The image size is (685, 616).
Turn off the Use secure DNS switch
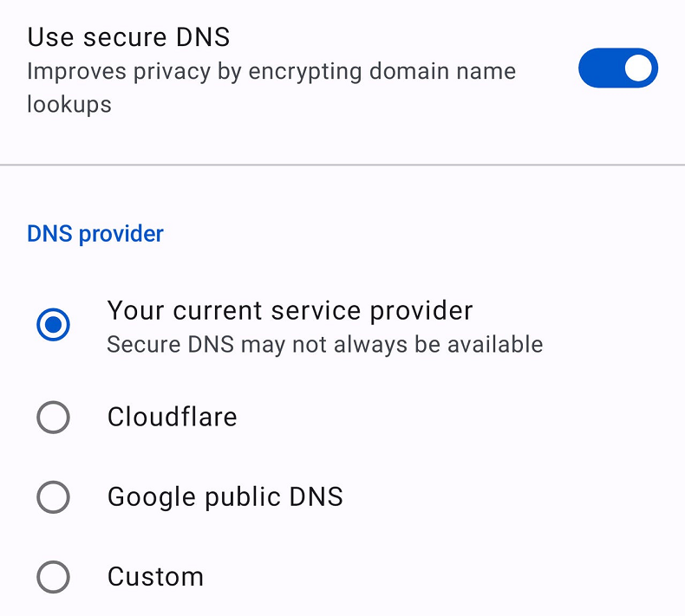coord(617,68)
